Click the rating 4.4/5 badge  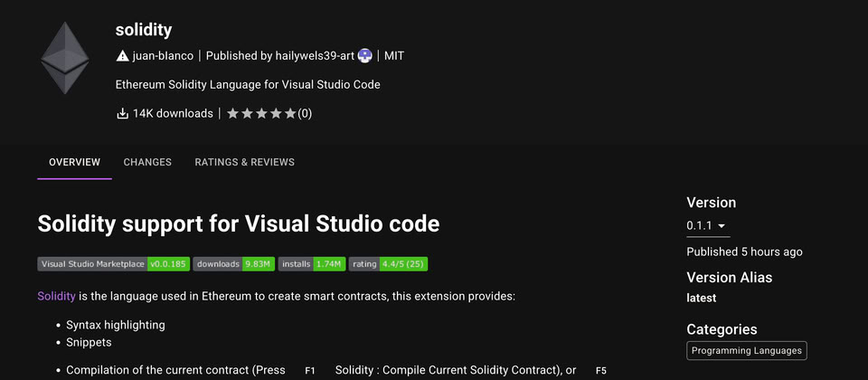click(388, 264)
